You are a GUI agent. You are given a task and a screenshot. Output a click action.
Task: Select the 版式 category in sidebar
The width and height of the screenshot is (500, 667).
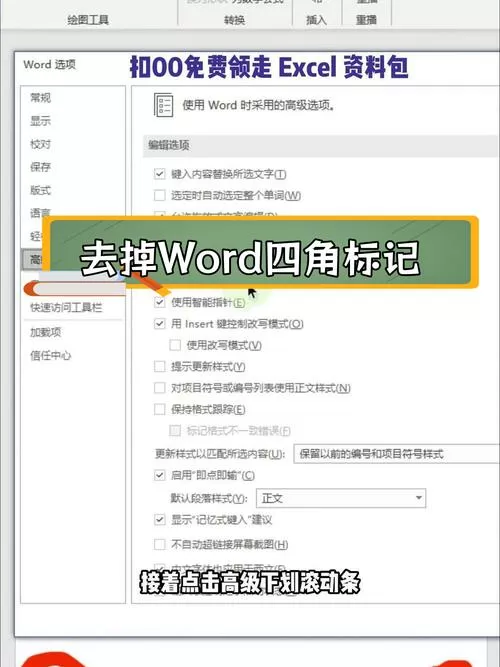pyautogui.click(x=40, y=190)
